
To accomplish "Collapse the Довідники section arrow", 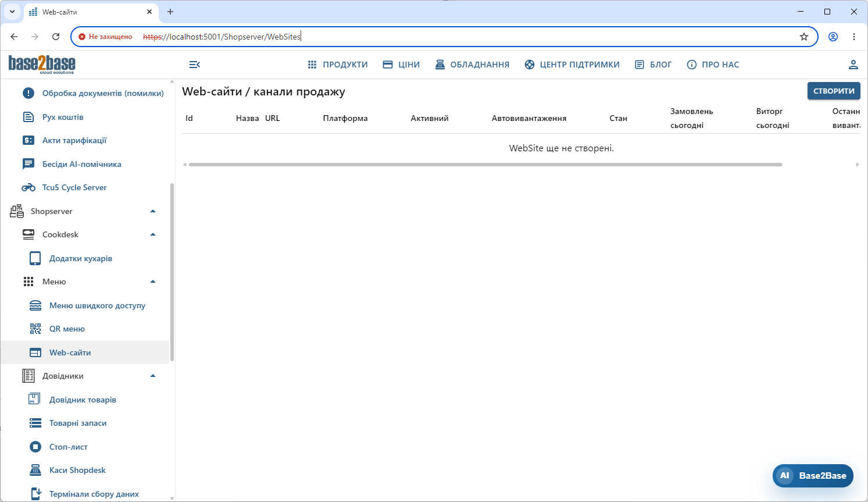I will tap(153, 376).
